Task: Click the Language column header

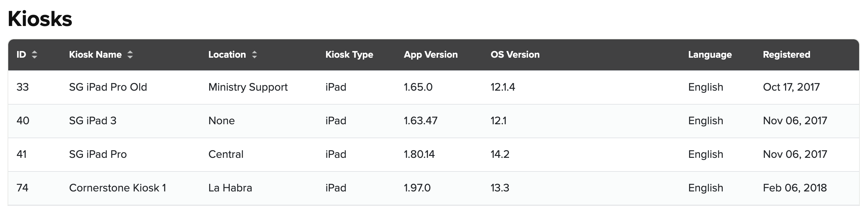Action: [710, 55]
